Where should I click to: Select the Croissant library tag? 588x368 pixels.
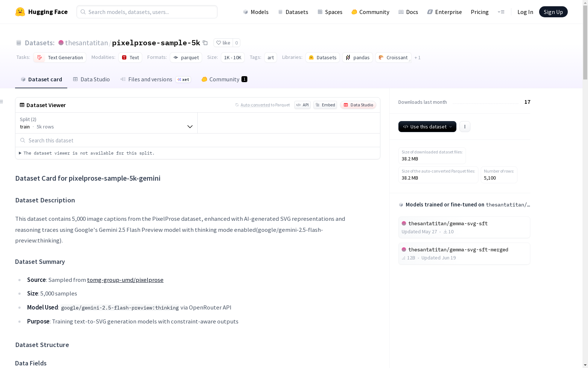tap(393, 57)
